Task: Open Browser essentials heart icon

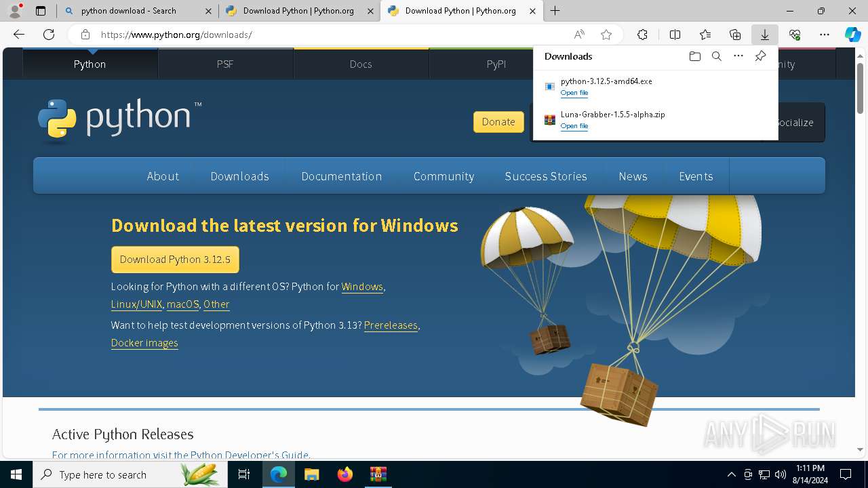Action: (x=795, y=35)
